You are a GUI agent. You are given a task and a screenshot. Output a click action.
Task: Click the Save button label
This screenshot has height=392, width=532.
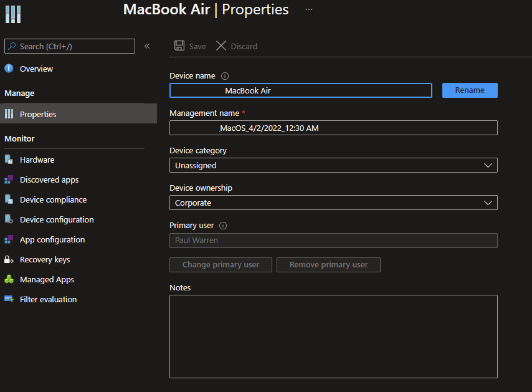coord(197,47)
